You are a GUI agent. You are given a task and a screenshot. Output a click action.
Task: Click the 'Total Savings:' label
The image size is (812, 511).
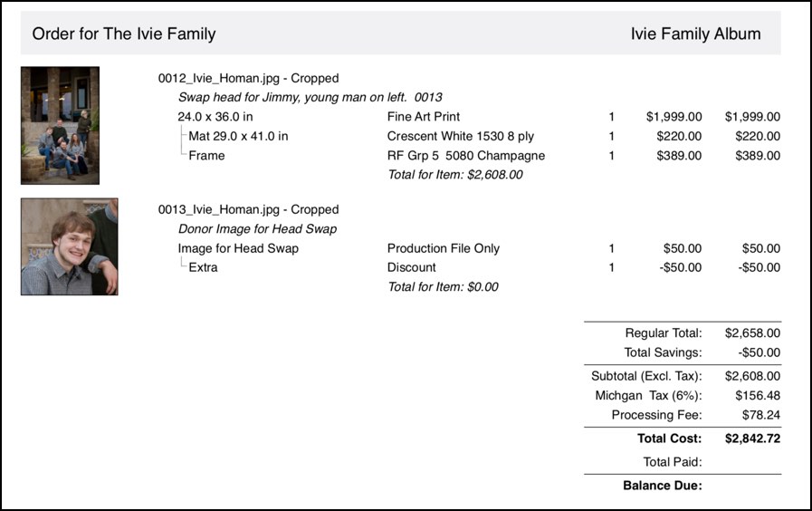tap(663, 352)
